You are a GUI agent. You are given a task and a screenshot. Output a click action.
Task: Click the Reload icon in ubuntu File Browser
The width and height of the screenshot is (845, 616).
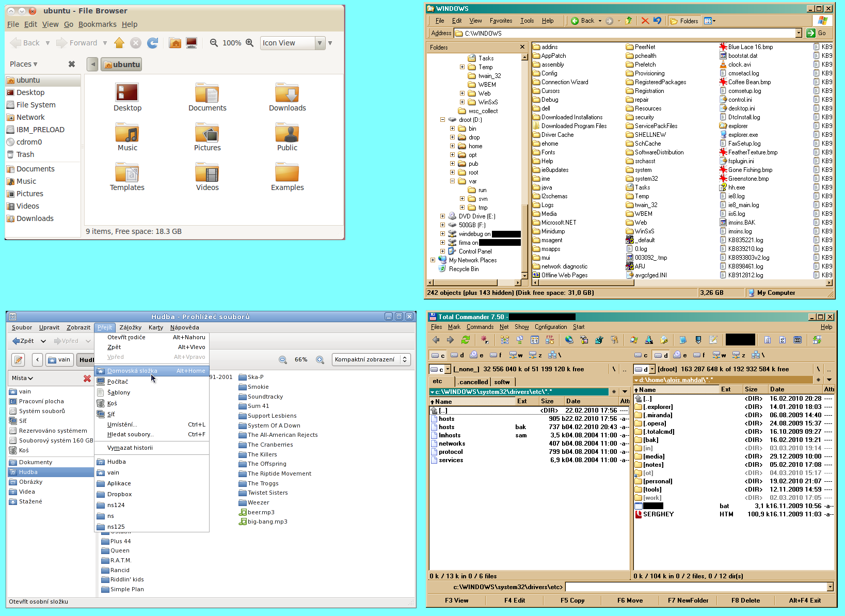point(152,43)
